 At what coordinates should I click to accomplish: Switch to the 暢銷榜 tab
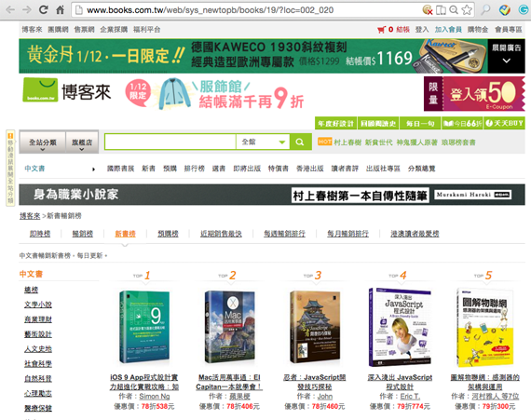[x=83, y=234]
